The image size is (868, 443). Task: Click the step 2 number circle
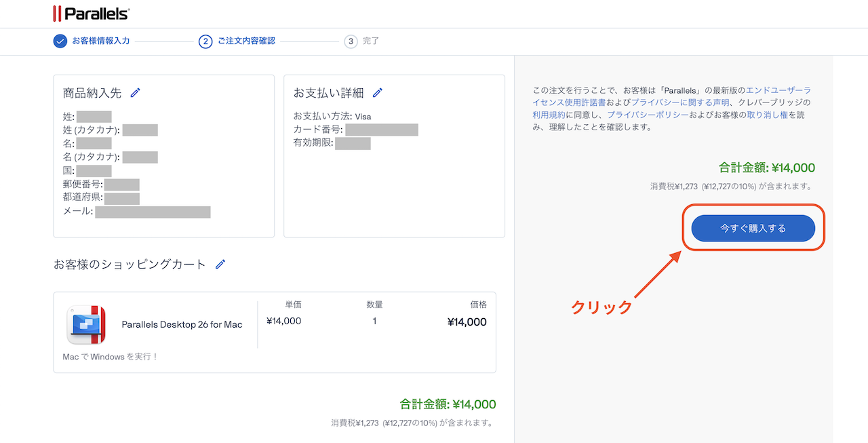[x=205, y=41]
